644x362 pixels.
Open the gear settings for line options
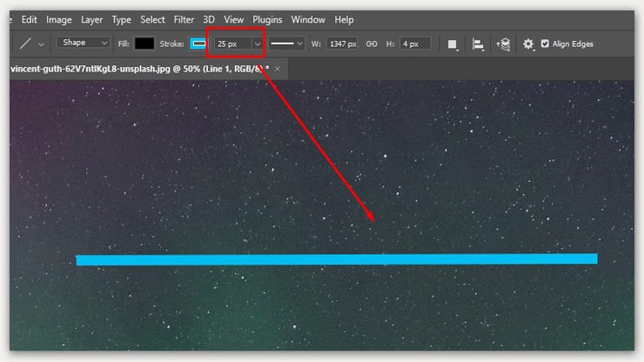(x=528, y=44)
